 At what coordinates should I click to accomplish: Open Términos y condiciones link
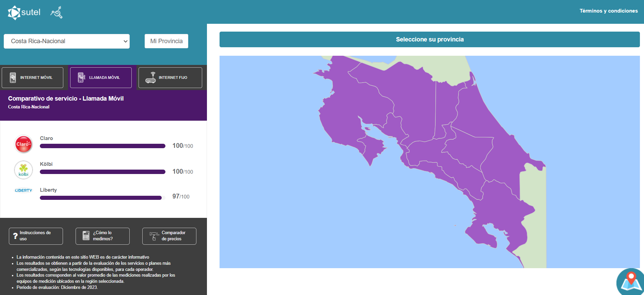[x=609, y=11]
